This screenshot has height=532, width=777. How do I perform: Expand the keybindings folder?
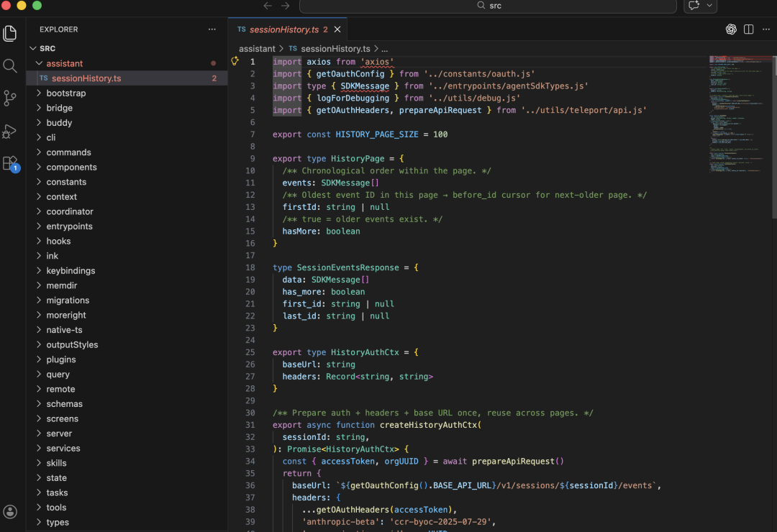(128, 270)
